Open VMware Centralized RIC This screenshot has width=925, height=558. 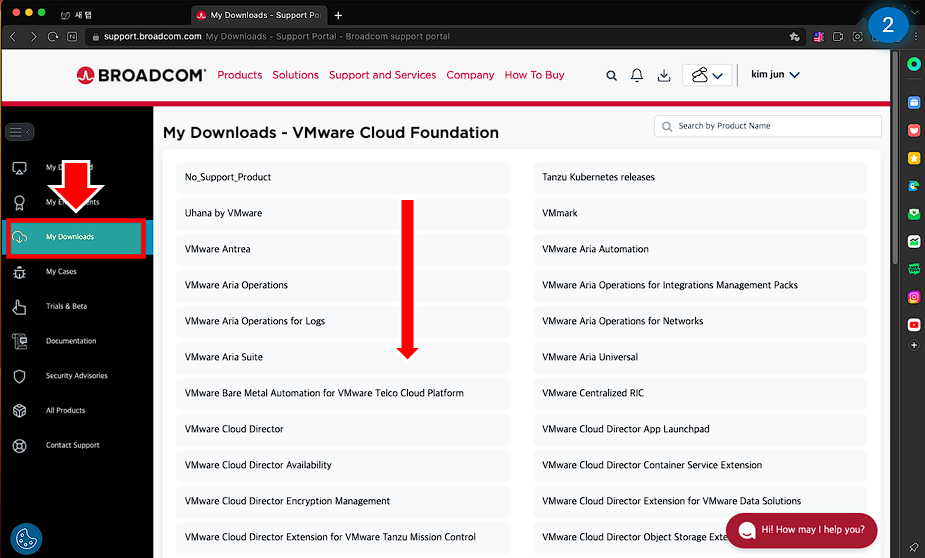700,393
